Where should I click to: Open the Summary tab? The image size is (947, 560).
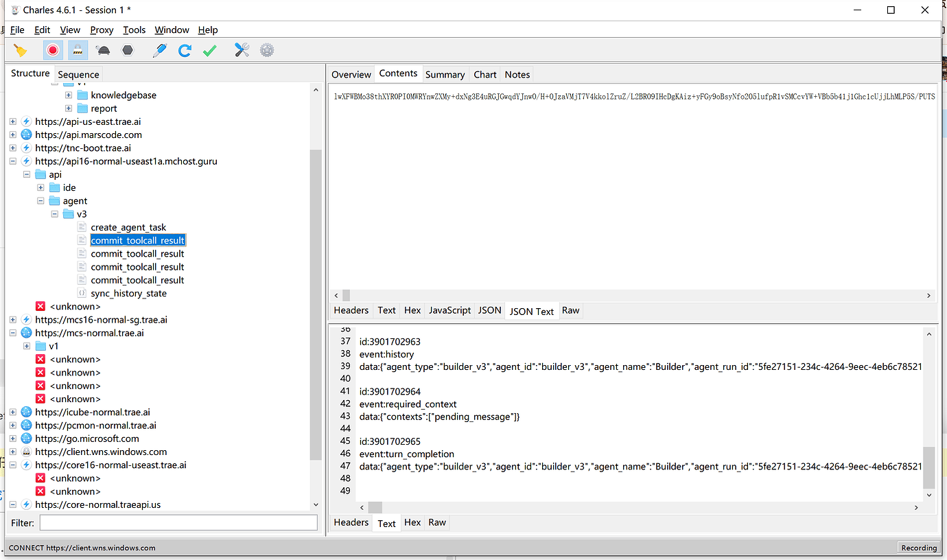[x=445, y=74]
